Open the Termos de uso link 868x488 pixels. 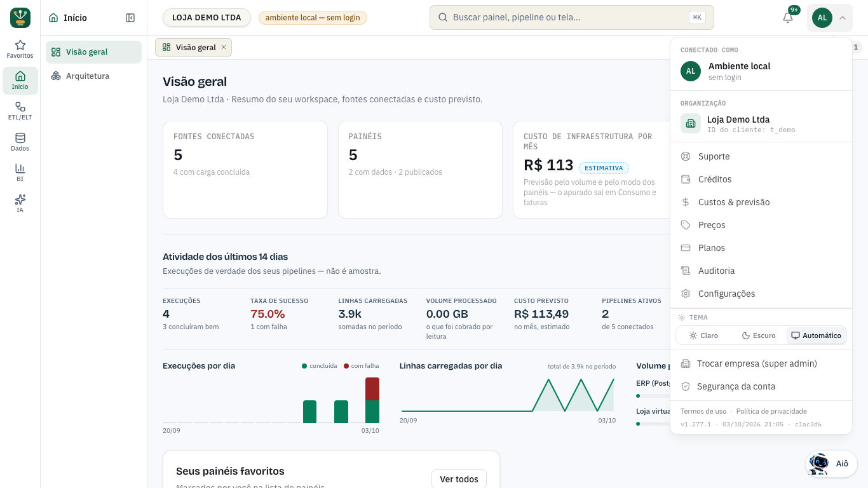703,411
